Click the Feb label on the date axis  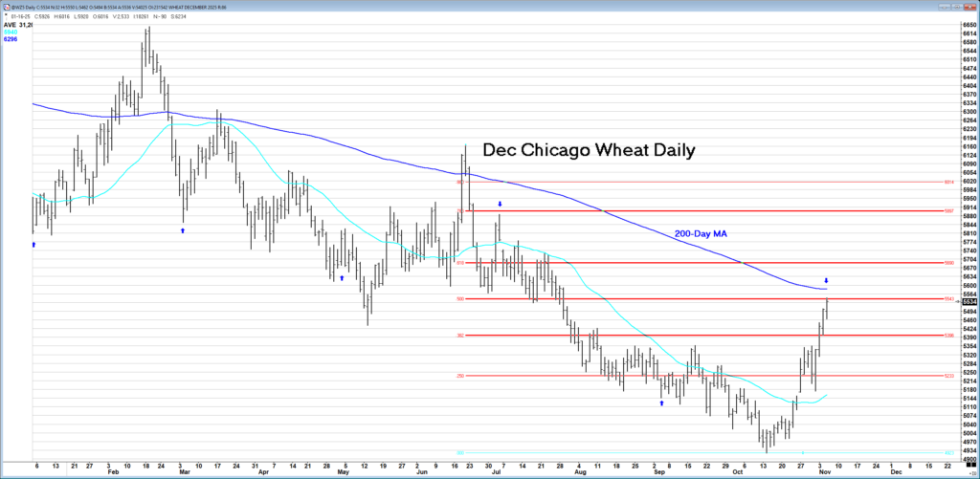point(114,471)
